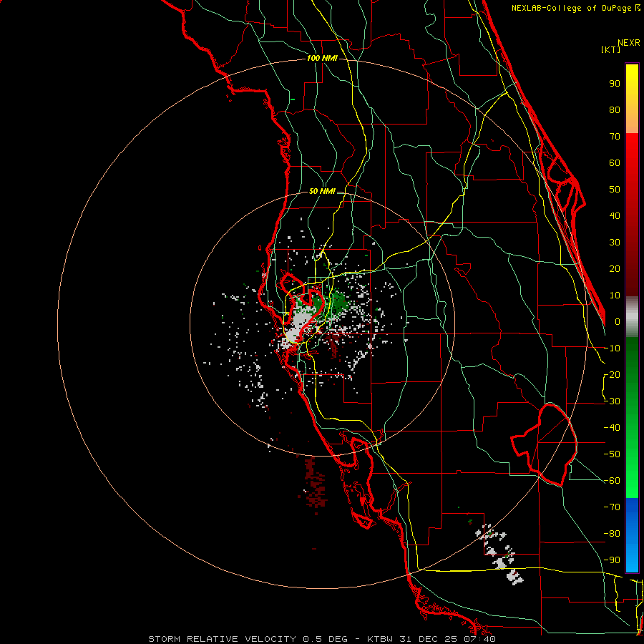Click the positive 50 knot scale value
Screen dimensions: 644x644
(x=615, y=190)
